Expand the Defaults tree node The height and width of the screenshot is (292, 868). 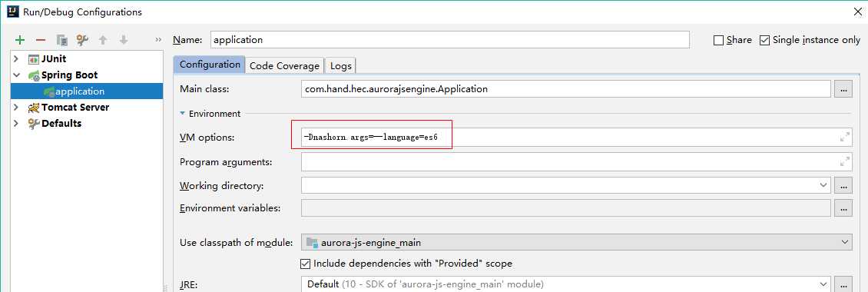(x=16, y=123)
